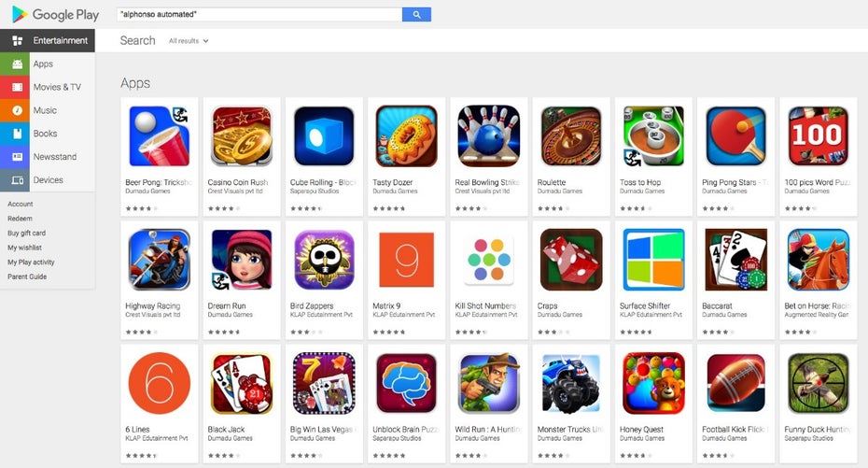Viewport: 868px width, 468px height.
Task: Open the Entertainment menu in sidebar
Action: coord(48,40)
